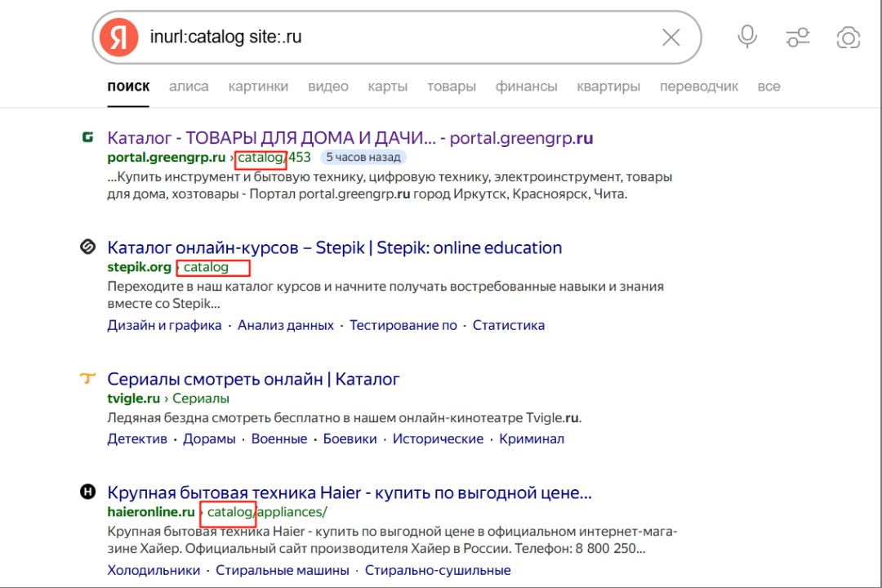Clear the search query with X

click(670, 38)
